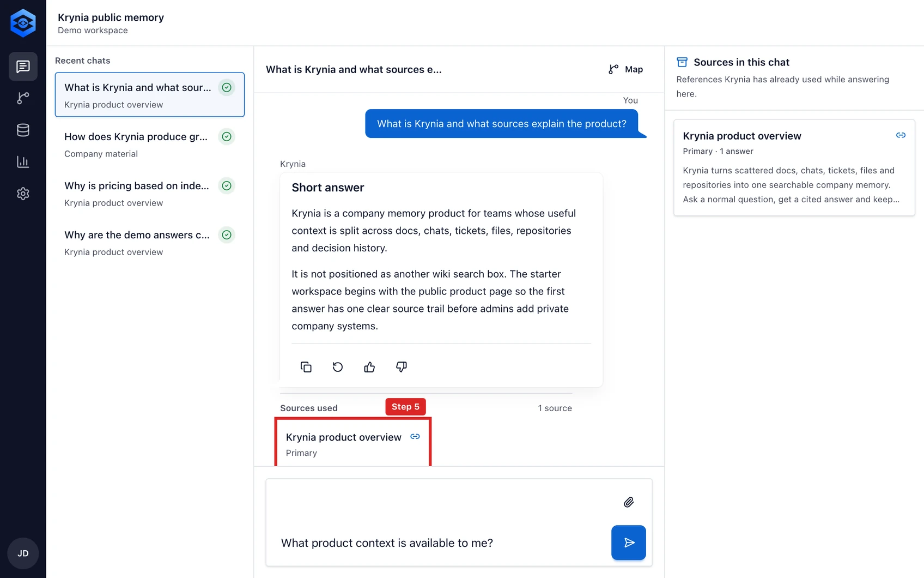The width and height of the screenshot is (924, 578).
Task: Click the 'Krynia public memory' workspace title
Action: (111, 17)
